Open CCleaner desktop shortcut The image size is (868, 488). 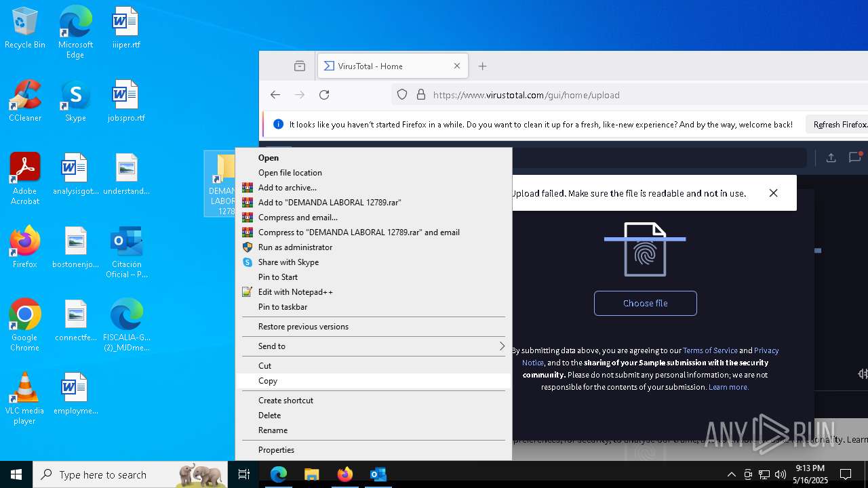[x=25, y=102]
